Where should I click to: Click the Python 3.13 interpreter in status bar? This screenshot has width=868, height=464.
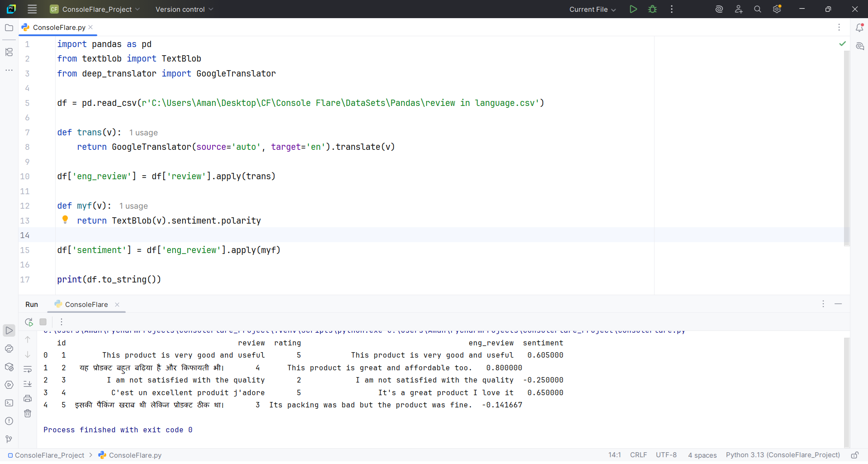click(783, 455)
